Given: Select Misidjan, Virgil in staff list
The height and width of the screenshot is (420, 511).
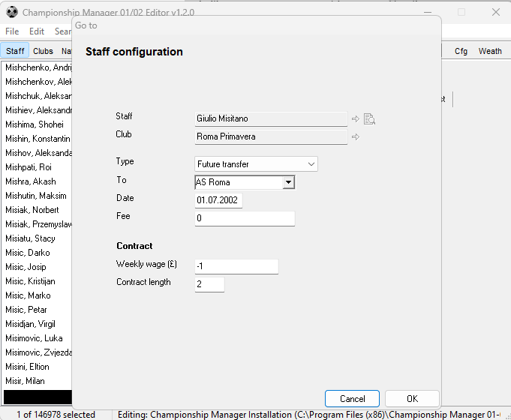Looking at the screenshot, I should [38, 324].
